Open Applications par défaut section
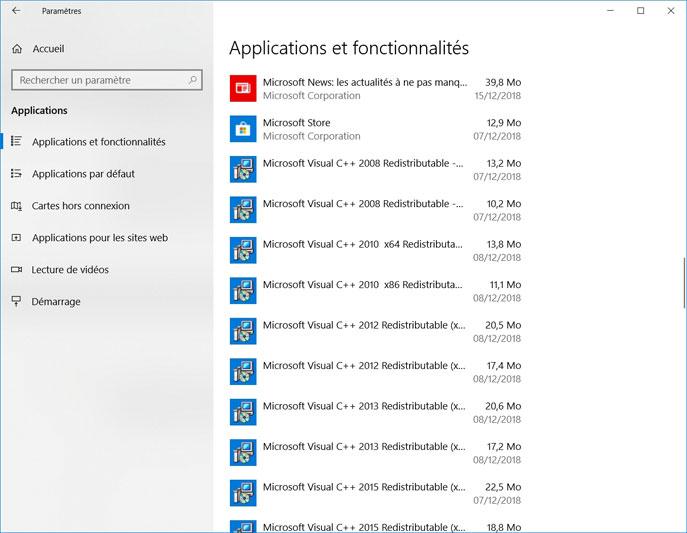 coord(83,174)
